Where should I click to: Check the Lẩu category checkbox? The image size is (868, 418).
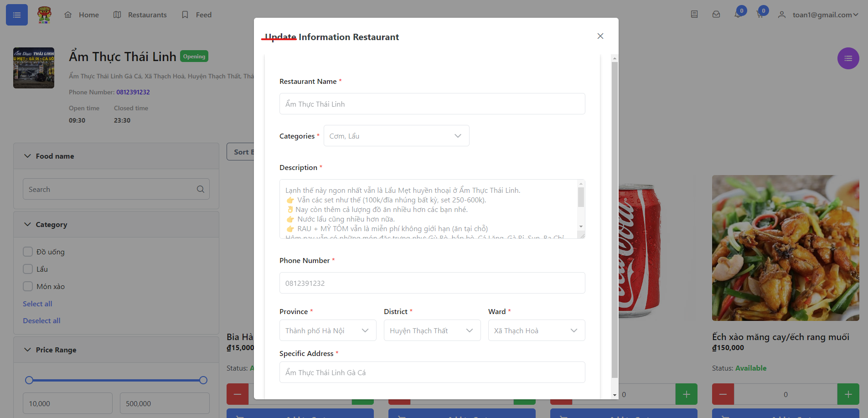point(27,269)
